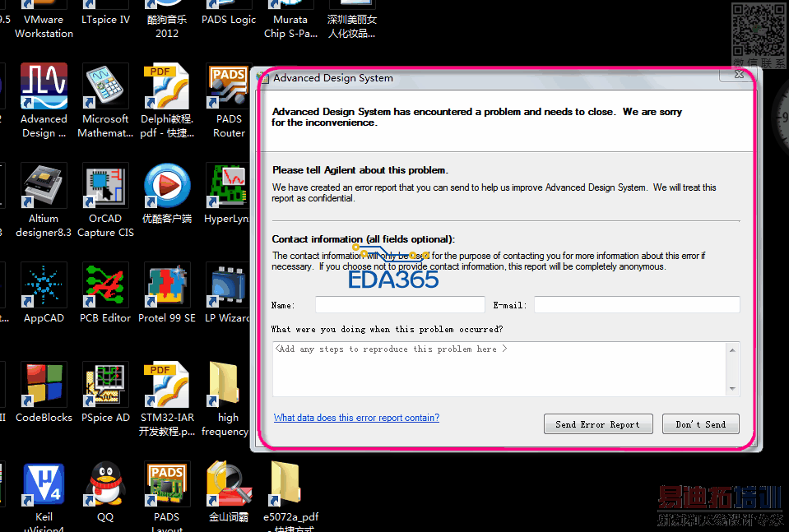Open the 金山词霸 dictionary icon

click(229, 492)
